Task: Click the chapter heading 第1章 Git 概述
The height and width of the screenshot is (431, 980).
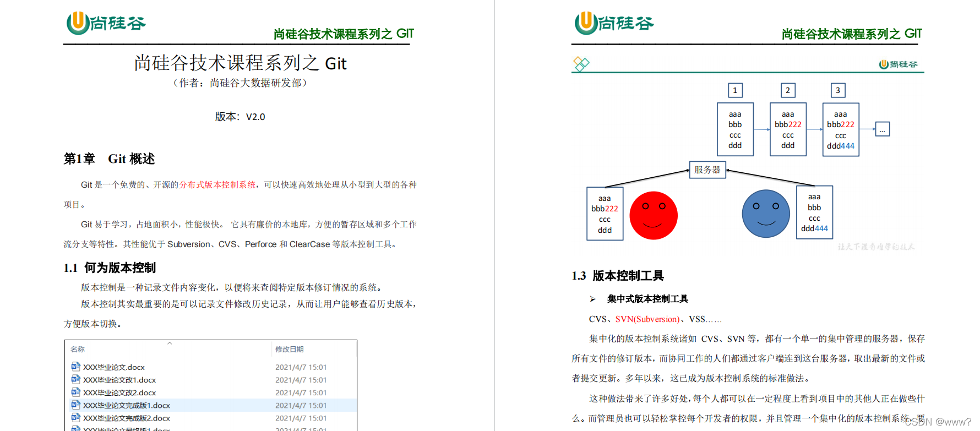Action: click(109, 159)
